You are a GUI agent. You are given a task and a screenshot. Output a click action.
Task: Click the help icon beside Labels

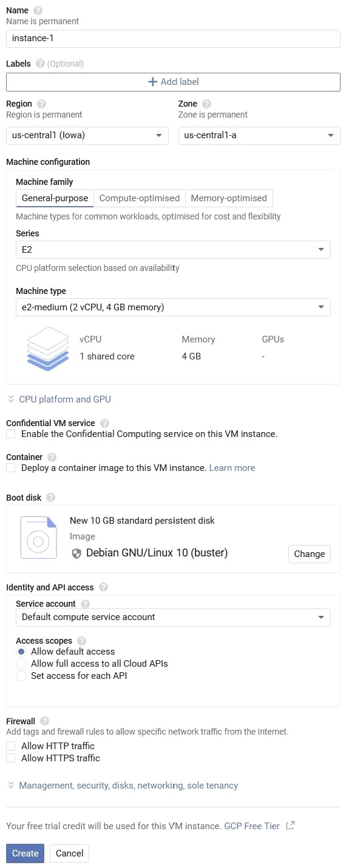40,64
